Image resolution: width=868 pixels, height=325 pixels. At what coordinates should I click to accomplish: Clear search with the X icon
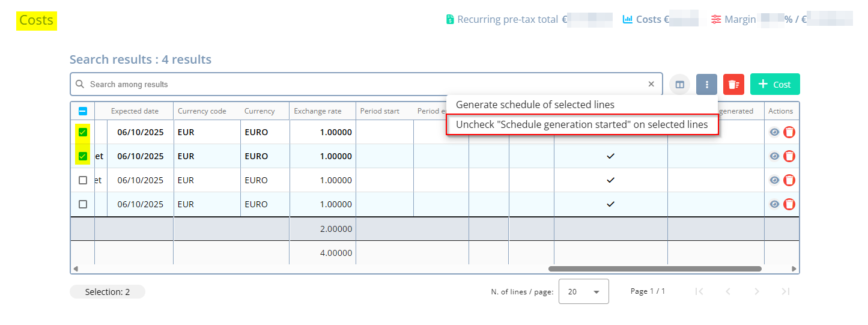[x=651, y=85]
